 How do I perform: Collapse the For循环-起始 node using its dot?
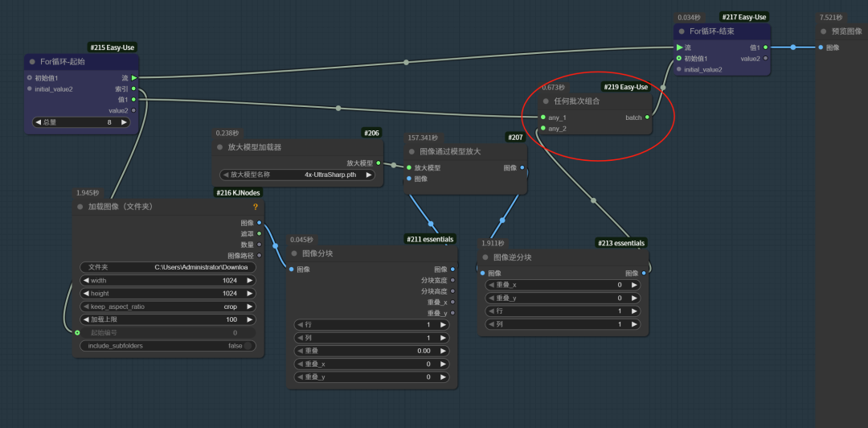[x=32, y=61]
